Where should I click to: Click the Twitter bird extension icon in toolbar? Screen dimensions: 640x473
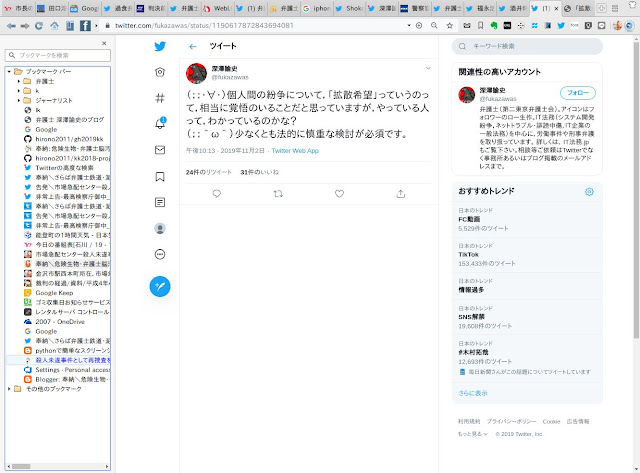tap(561, 25)
